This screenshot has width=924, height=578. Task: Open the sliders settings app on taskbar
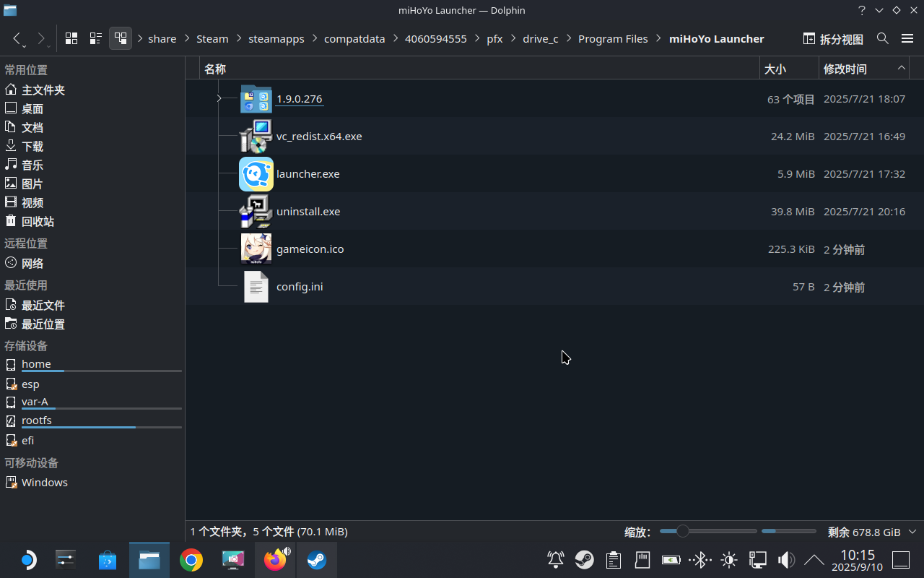(x=66, y=560)
